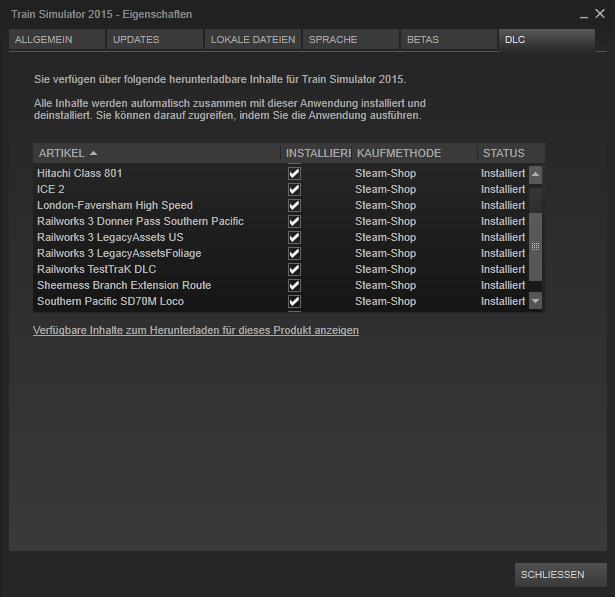Click Installiert status of Sheerness Branch row

point(503,285)
